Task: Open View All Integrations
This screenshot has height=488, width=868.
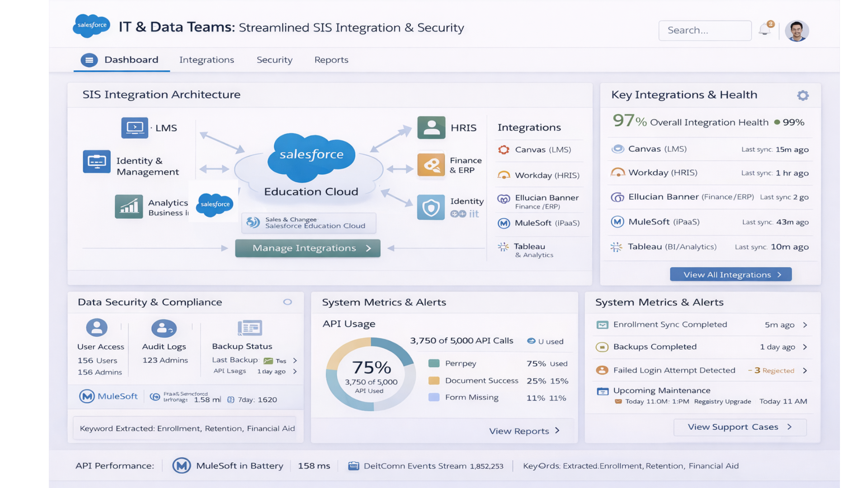Action: (731, 274)
